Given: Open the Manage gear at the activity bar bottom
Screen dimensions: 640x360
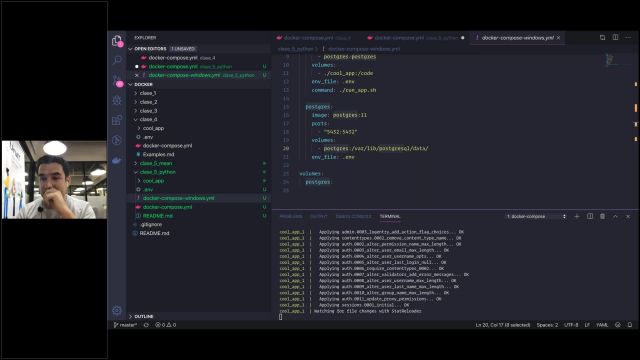Looking at the screenshot, I should click(117, 311).
